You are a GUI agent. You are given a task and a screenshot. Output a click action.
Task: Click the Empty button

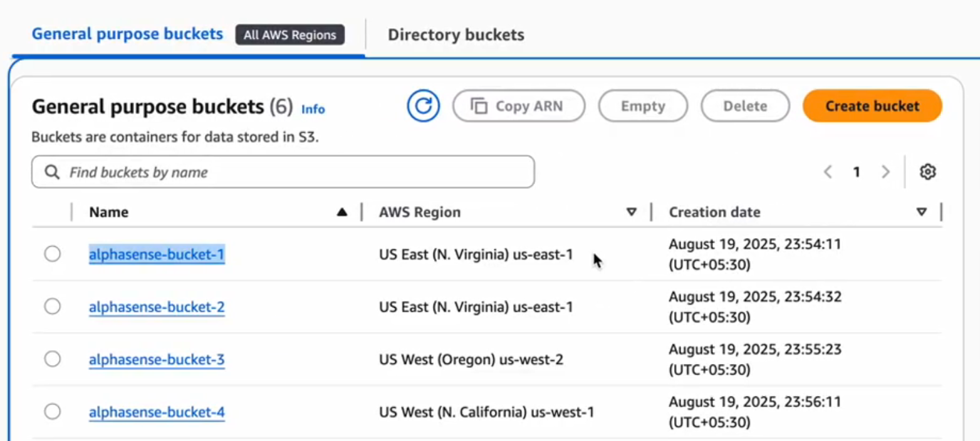coord(642,106)
